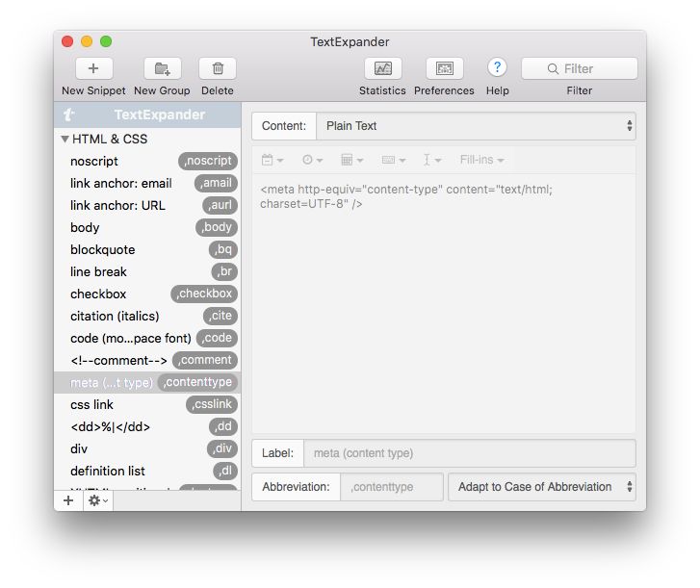Select the link anchor: email snippet
Screen dimensions: 700x588
point(147,184)
